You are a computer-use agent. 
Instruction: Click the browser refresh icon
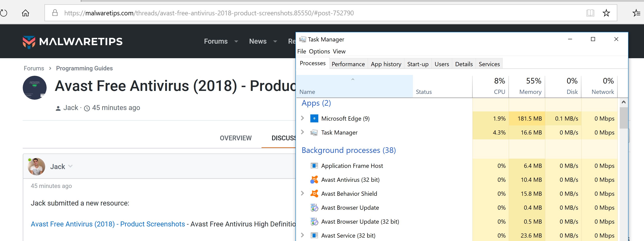4,13
